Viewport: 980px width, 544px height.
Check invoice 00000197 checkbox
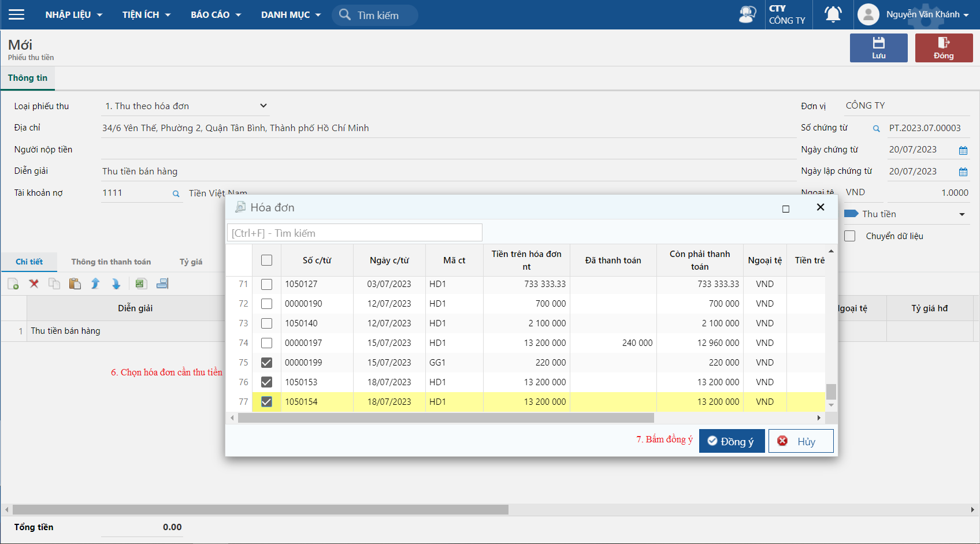point(266,343)
